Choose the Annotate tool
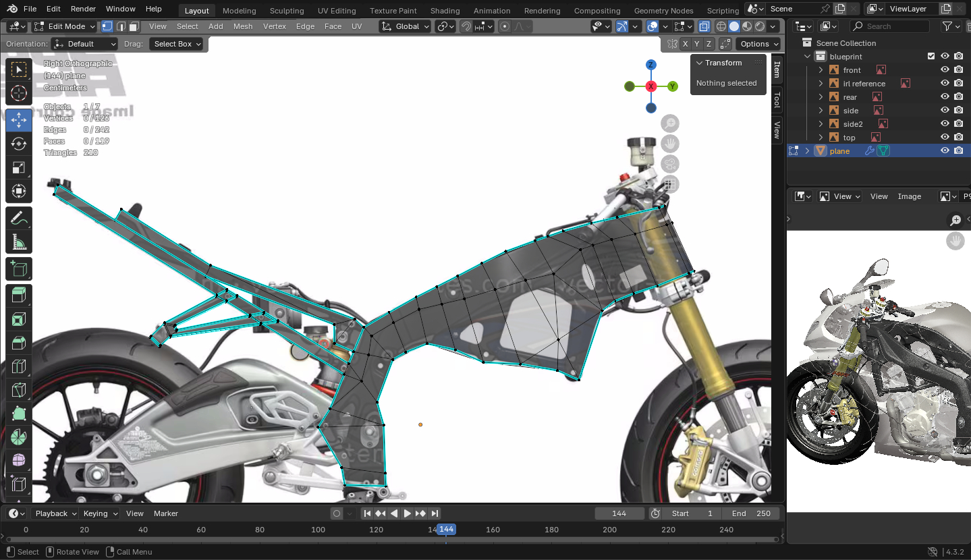The width and height of the screenshot is (971, 560). click(19, 218)
